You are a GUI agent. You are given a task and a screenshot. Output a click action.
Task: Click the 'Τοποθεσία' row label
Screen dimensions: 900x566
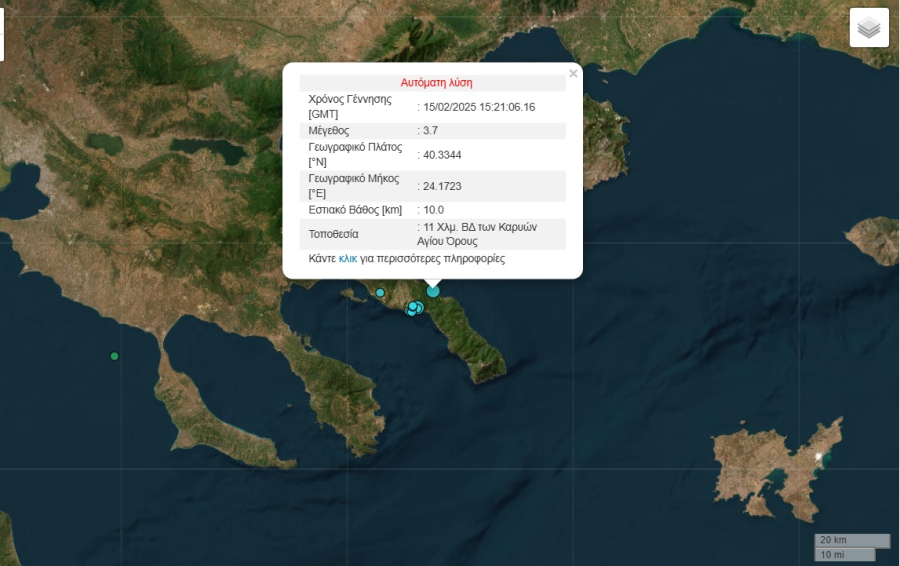tap(333, 234)
